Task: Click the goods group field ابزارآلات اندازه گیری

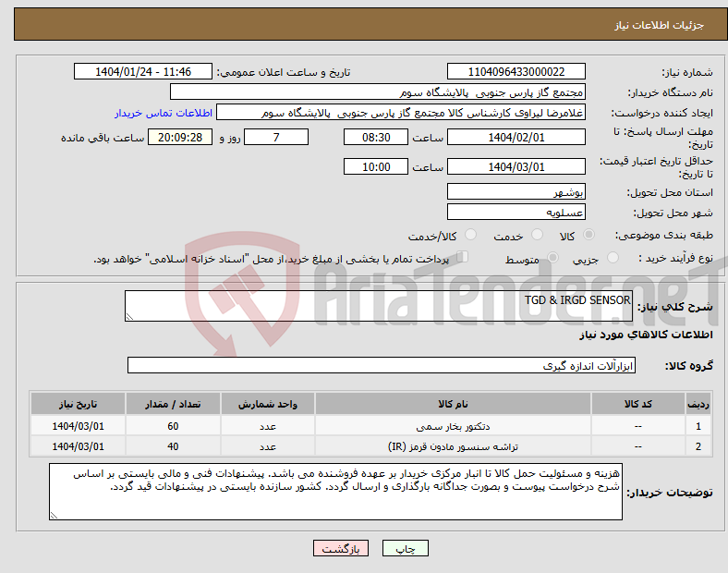Action: (x=382, y=365)
